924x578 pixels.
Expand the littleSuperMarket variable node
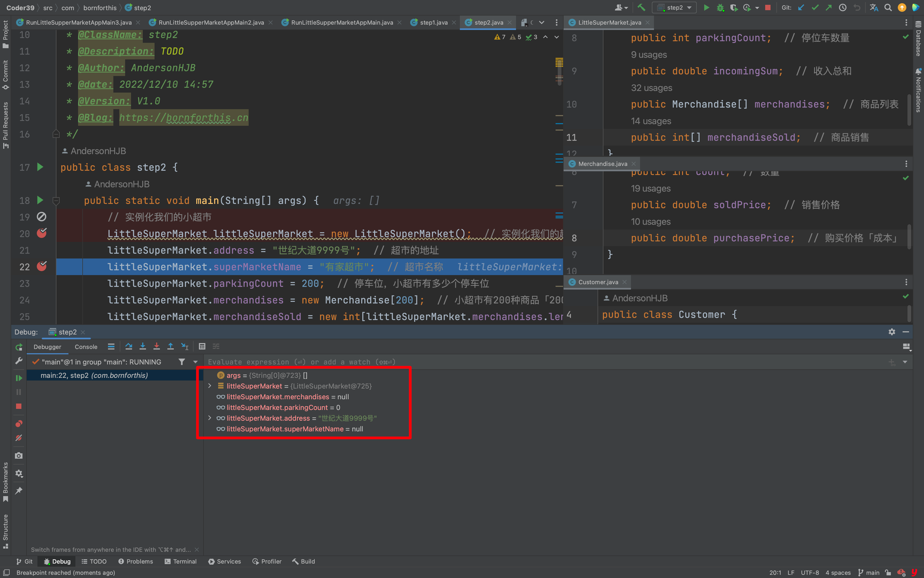210,386
